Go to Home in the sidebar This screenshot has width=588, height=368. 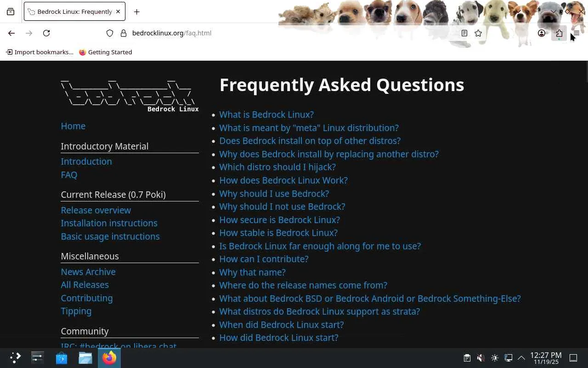(73, 126)
